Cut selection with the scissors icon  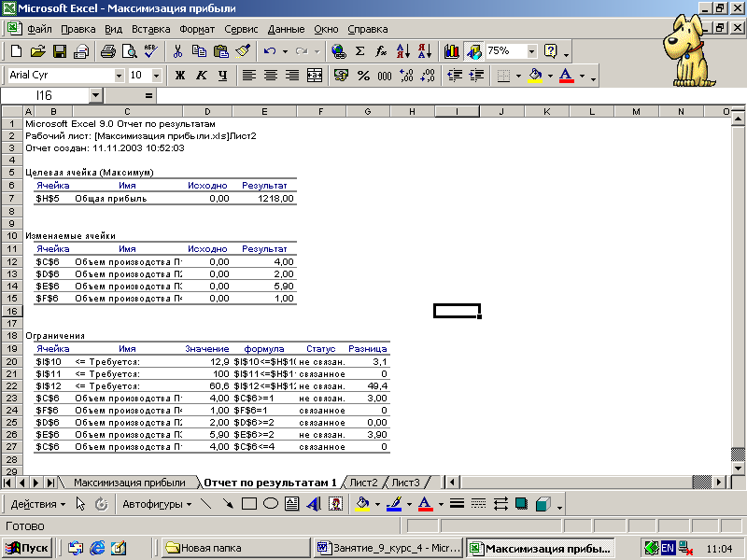(x=177, y=51)
